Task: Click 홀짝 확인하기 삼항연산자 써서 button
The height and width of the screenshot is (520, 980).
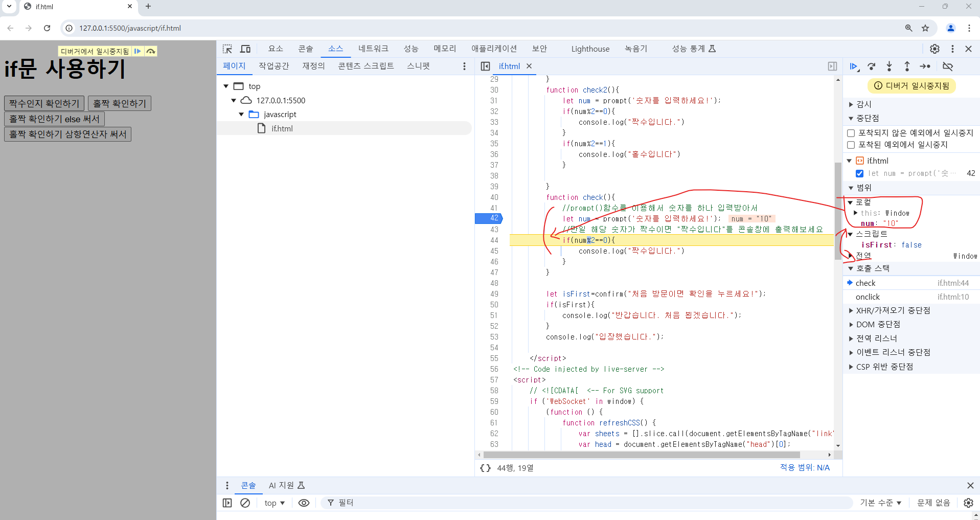Action: (x=68, y=134)
